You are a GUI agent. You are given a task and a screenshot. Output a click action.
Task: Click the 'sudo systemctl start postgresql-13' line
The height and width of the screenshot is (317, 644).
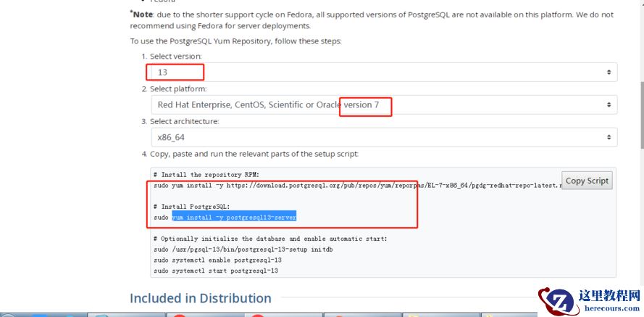point(216,271)
